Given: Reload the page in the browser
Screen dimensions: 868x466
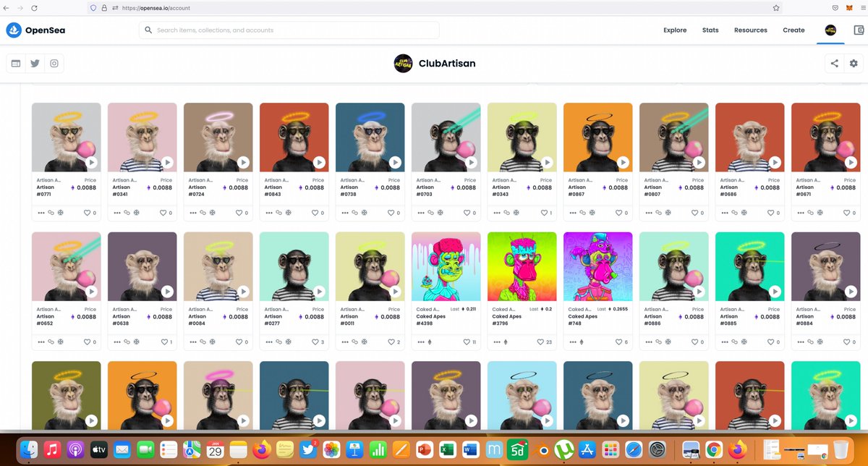Looking at the screenshot, I should pos(35,8).
